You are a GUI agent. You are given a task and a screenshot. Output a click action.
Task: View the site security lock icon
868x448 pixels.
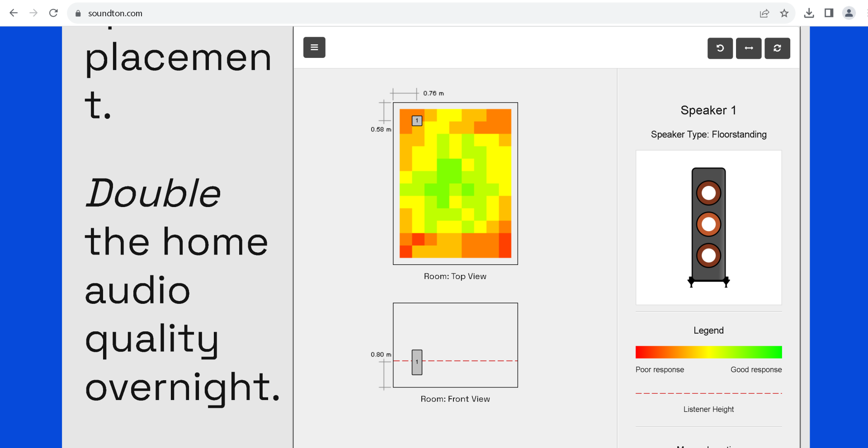78,13
